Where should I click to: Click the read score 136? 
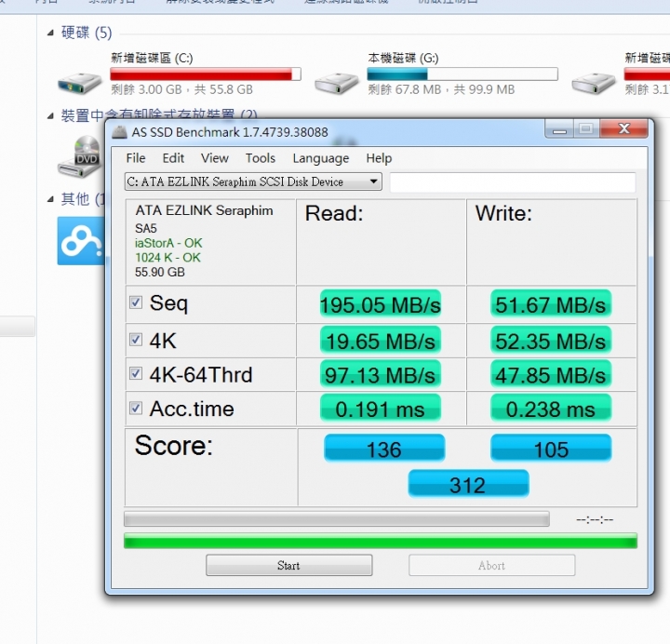click(384, 449)
